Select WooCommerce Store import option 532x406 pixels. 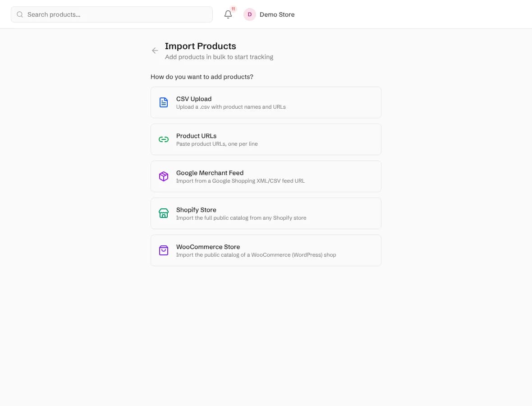tap(266, 250)
